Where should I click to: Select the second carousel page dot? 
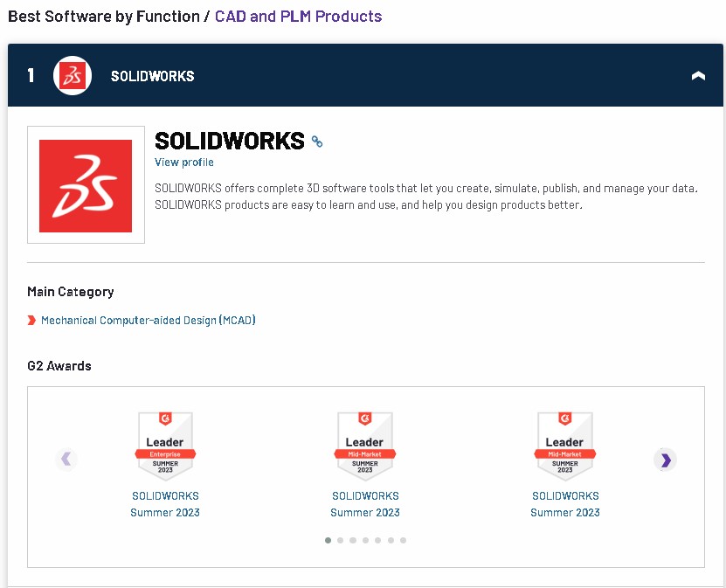pos(341,540)
